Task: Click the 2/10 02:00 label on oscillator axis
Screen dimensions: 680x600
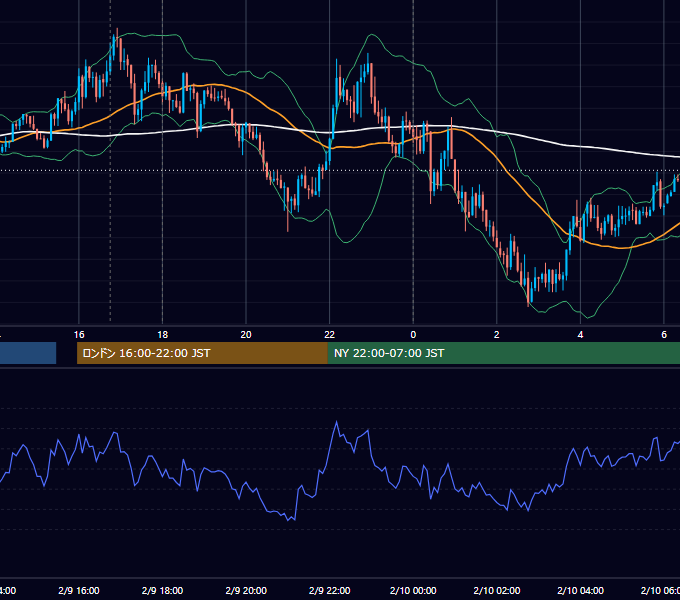Action: coord(497,590)
